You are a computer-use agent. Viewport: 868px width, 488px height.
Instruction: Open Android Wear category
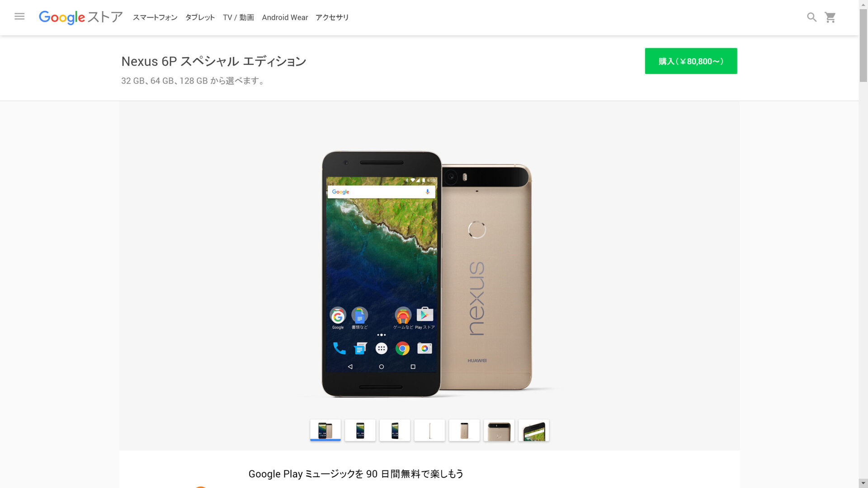click(x=285, y=17)
